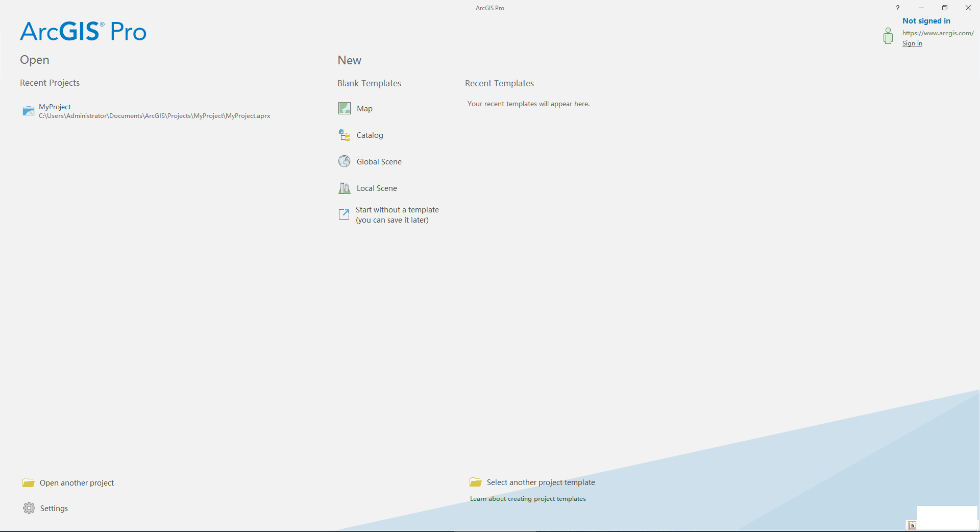The height and width of the screenshot is (532, 980).
Task: Click the Start without a template icon
Action: pos(344,214)
